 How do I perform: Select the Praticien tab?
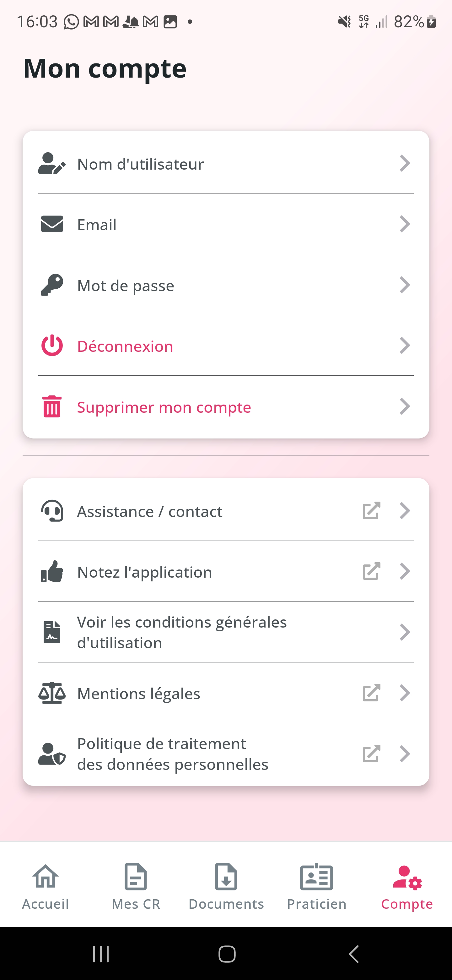317,886
